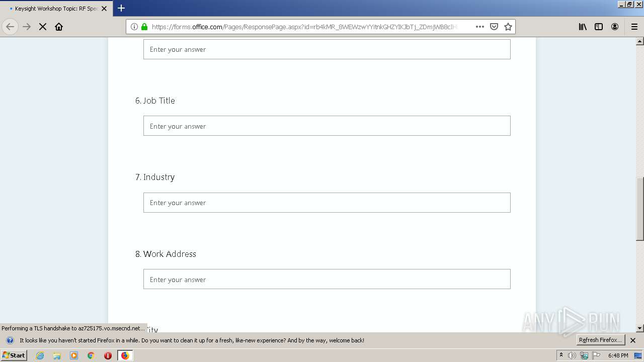Close the Keysight Workshop tab

(x=104, y=9)
